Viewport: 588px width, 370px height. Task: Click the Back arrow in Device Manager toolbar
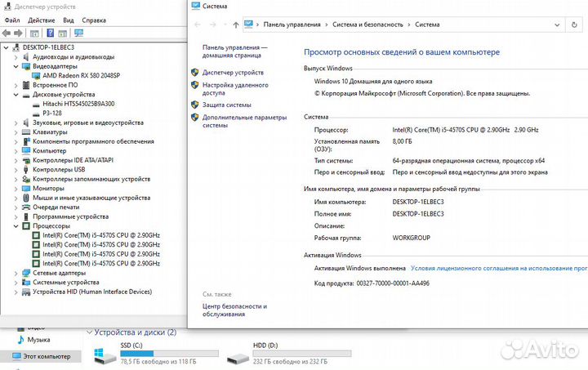[x=7, y=33]
